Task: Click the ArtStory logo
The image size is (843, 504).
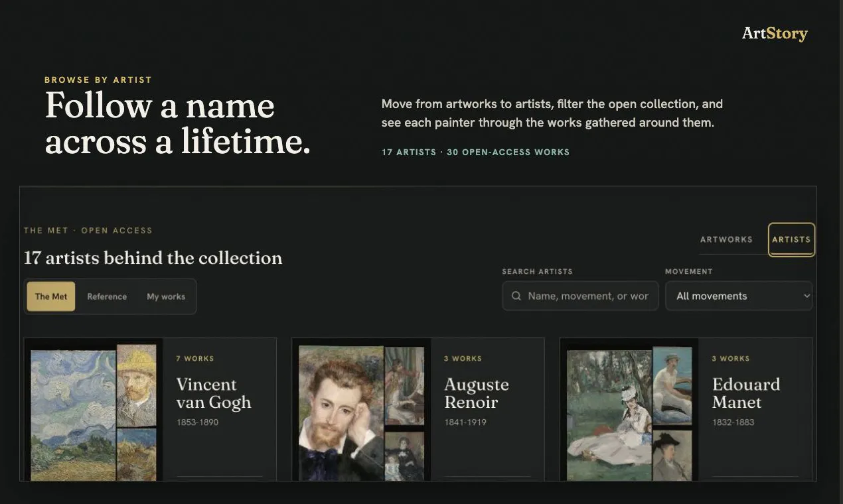Action: coord(775,33)
